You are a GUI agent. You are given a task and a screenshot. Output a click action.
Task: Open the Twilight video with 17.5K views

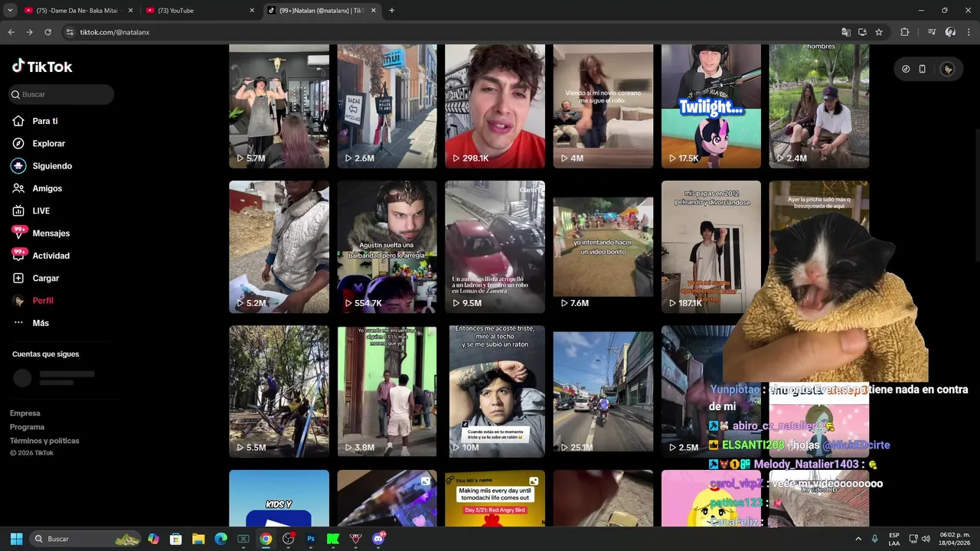coord(711,106)
